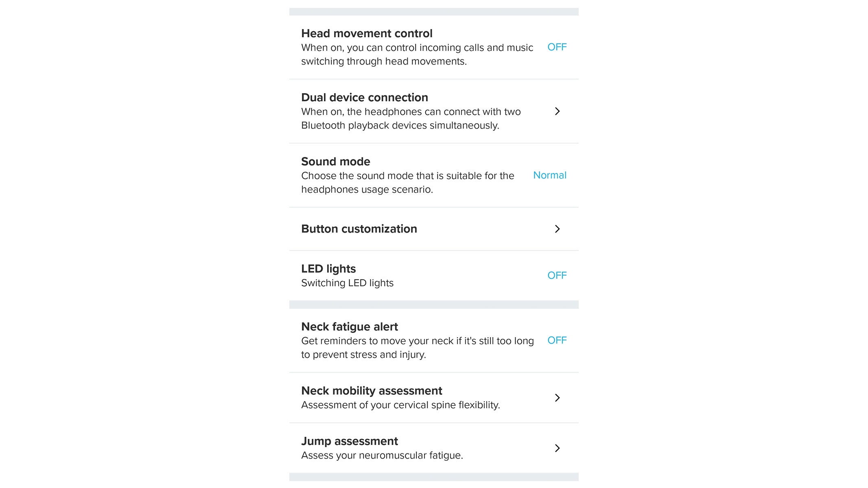Tap the Neck mobility assessment arrow
This screenshot has width=868, height=488.
558,398
